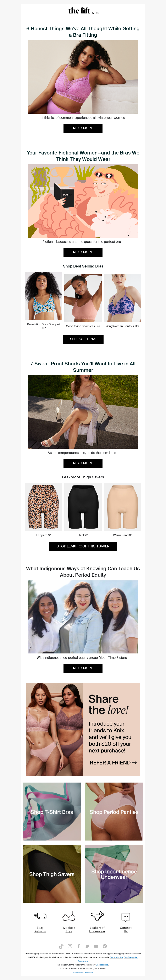Open the Instagram social icon
Screen dimensions: 166x980
click(x=70, y=946)
